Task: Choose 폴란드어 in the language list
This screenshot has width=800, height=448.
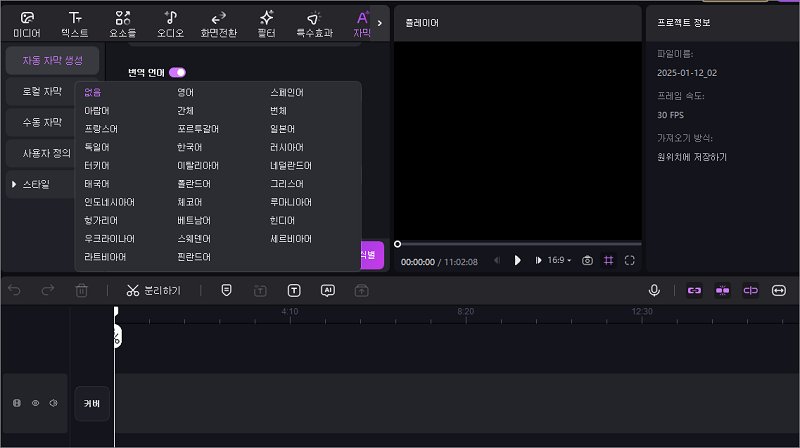Action: [193, 184]
